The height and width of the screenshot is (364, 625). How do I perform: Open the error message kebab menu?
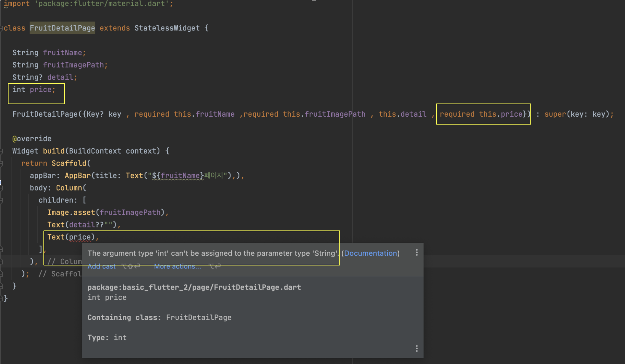tap(417, 252)
